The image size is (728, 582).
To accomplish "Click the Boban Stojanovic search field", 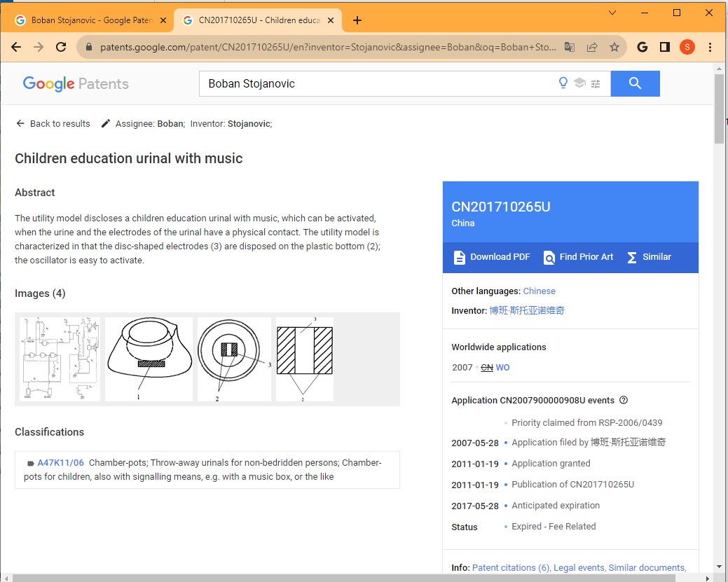I will pos(378,83).
